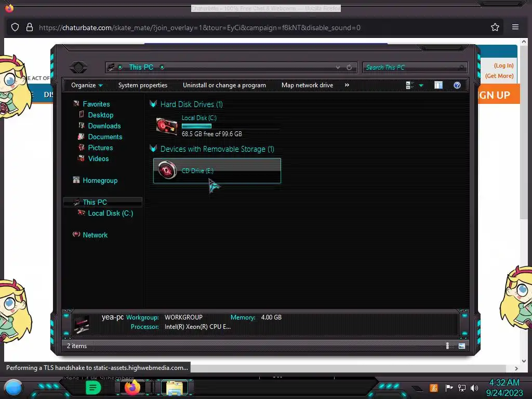Open Desktop in the navigation pane
532x399 pixels.
tap(101, 115)
